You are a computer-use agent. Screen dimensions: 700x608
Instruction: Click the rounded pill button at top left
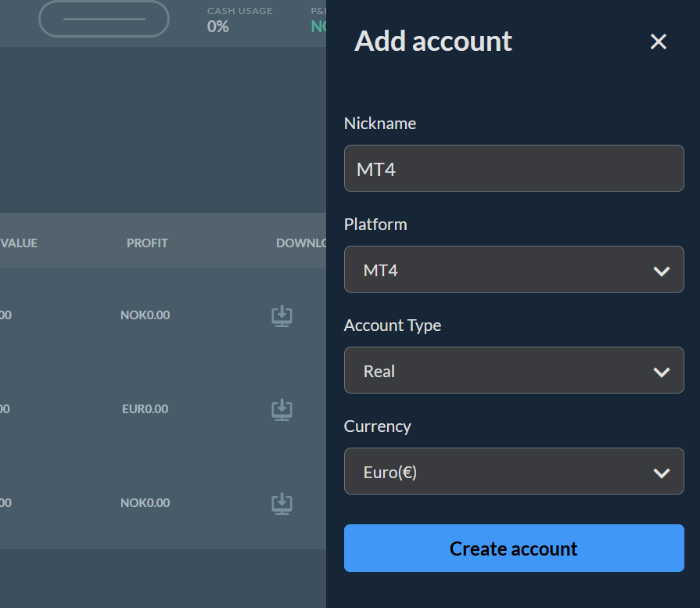coord(104,20)
